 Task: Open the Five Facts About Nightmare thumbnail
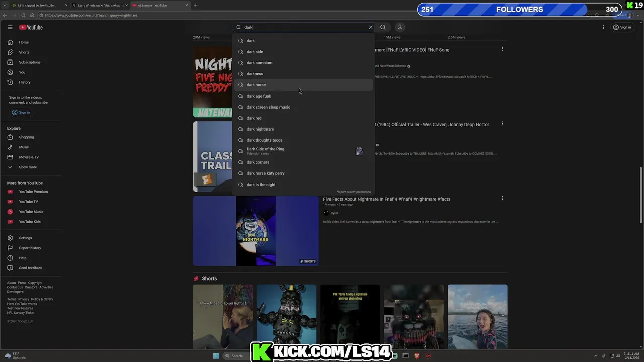tap(256, 231)
